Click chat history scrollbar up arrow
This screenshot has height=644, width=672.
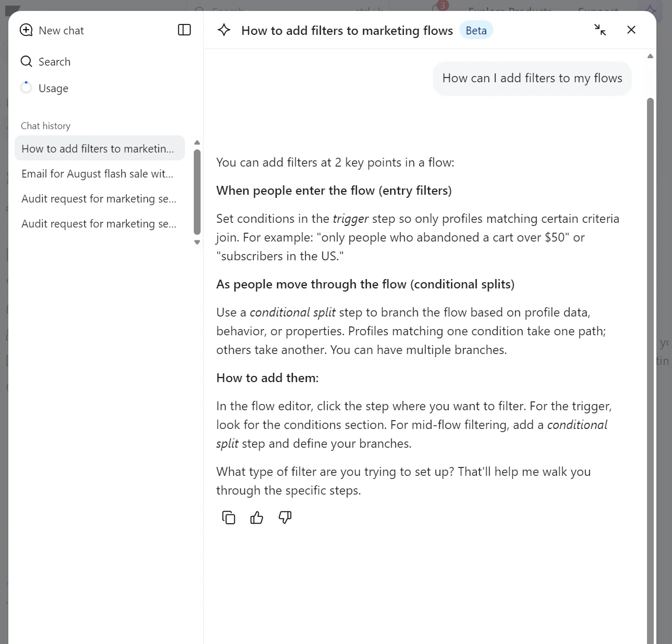197,143
